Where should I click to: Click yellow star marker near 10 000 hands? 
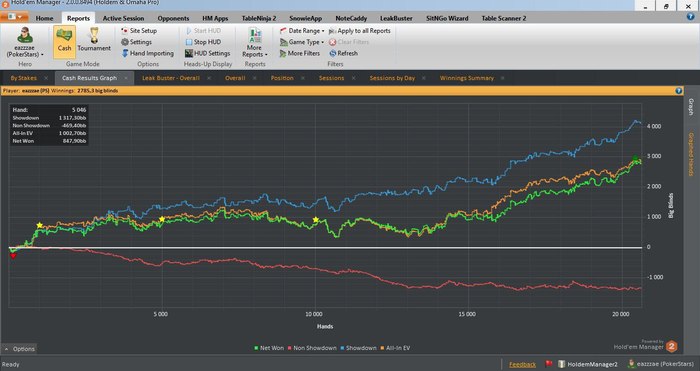tap(316, 220)
